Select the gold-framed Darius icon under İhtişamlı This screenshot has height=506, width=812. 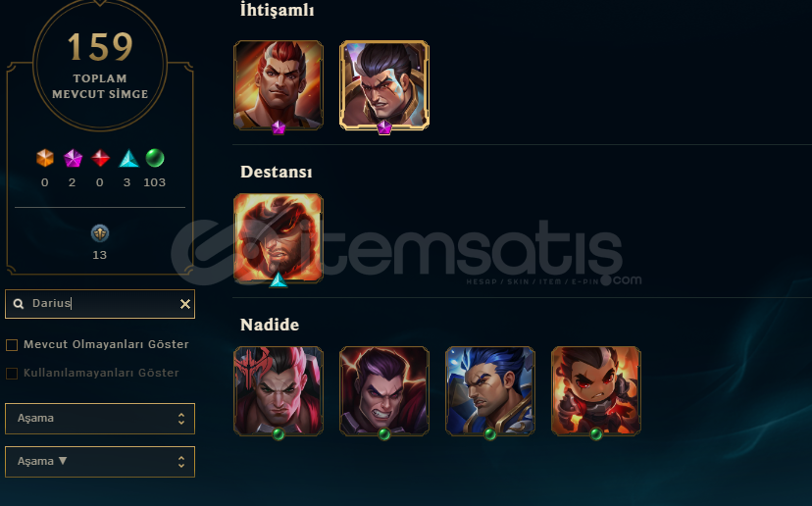tap(384, 85)
